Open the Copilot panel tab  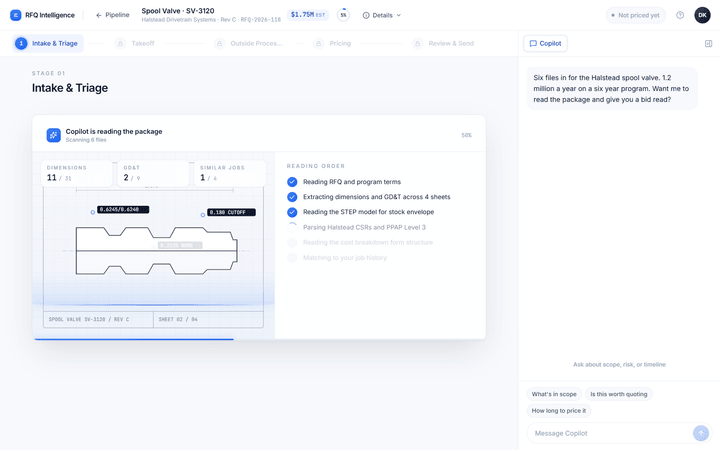tap(545, 43)
